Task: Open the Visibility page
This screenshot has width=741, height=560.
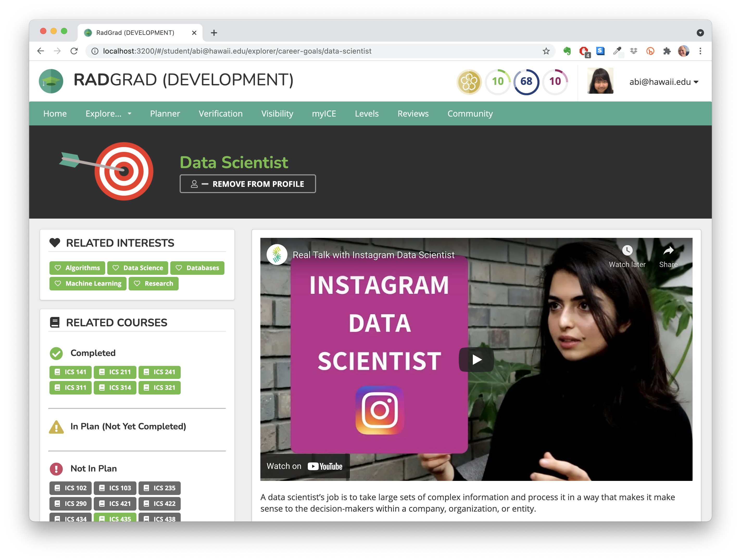Action: coord(277,113)
